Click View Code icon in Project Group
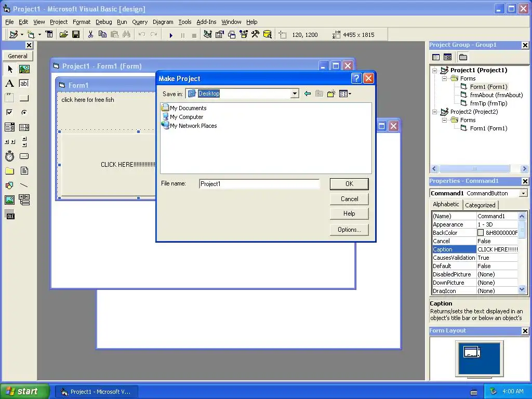 click(436, 57)
